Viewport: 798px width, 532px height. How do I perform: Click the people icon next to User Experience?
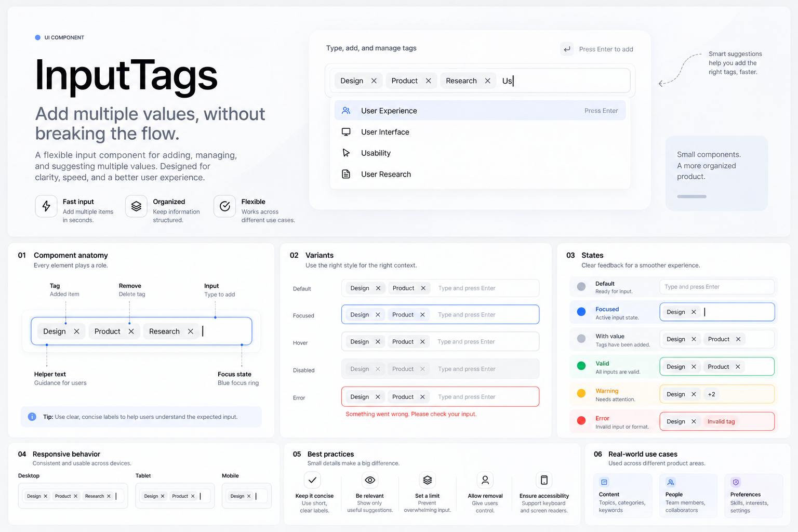click(x=346, y=111)
